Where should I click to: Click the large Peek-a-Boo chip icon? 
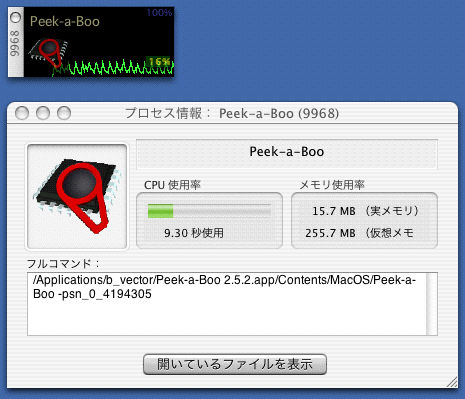tap(77, 197)
